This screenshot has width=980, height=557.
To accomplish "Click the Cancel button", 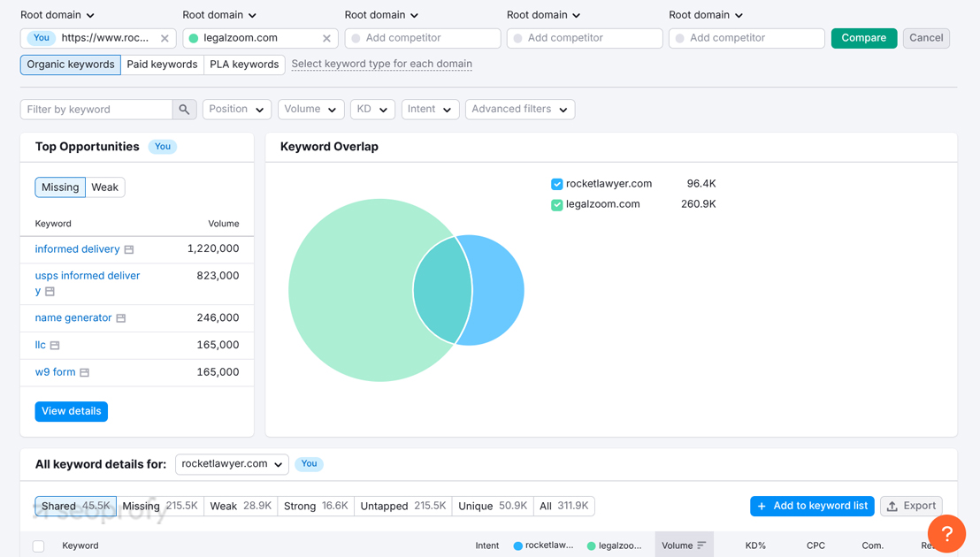I will [926, 38].
